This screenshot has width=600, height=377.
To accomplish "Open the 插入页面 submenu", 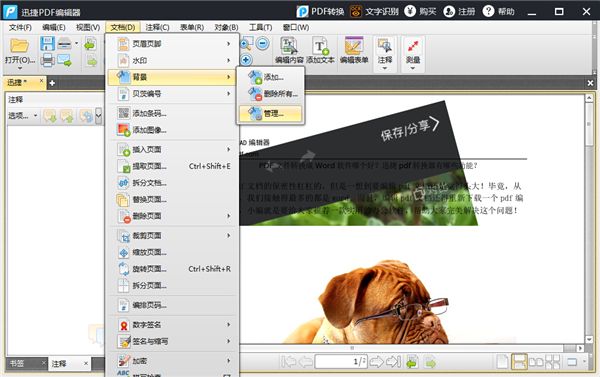I will pos(172,149).
